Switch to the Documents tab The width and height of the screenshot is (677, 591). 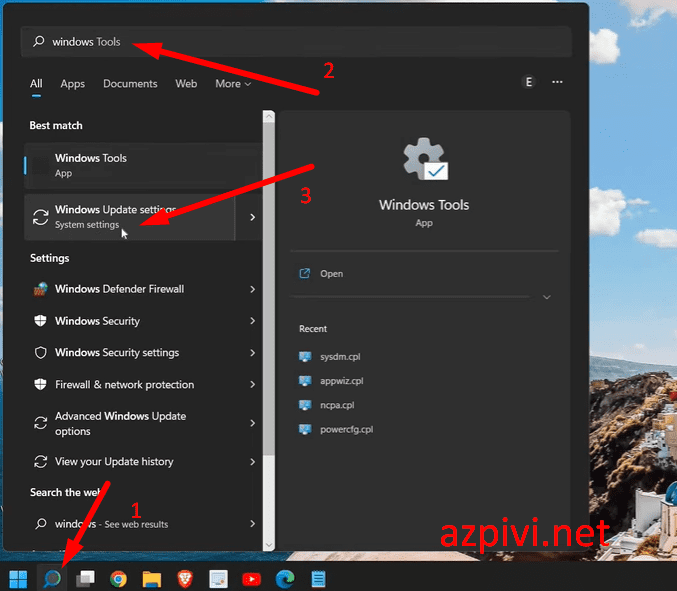click(130, 84)
